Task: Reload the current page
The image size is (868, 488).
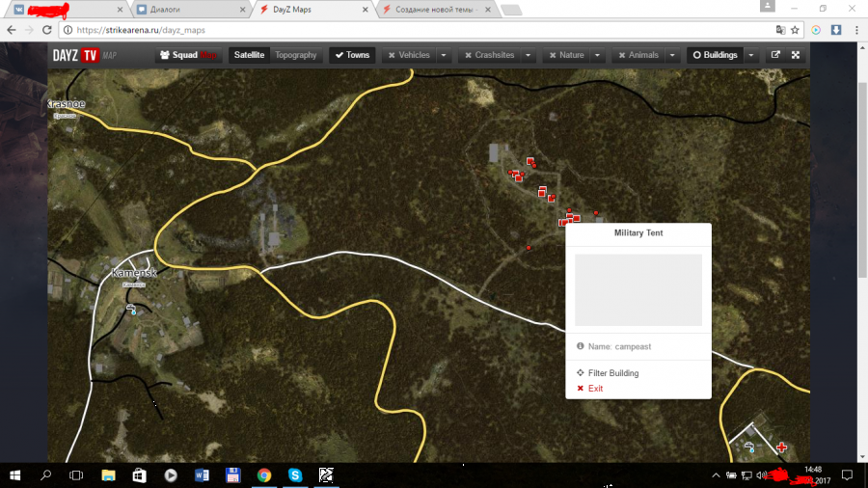Action: [47, 30]
